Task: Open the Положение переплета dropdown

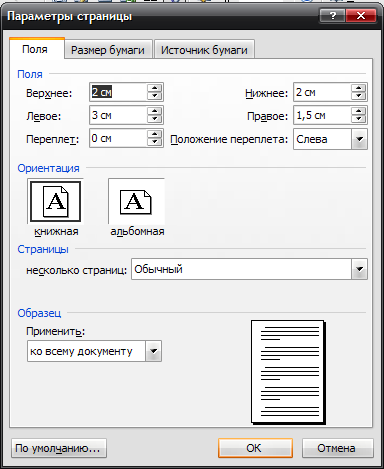Action: 359,139
